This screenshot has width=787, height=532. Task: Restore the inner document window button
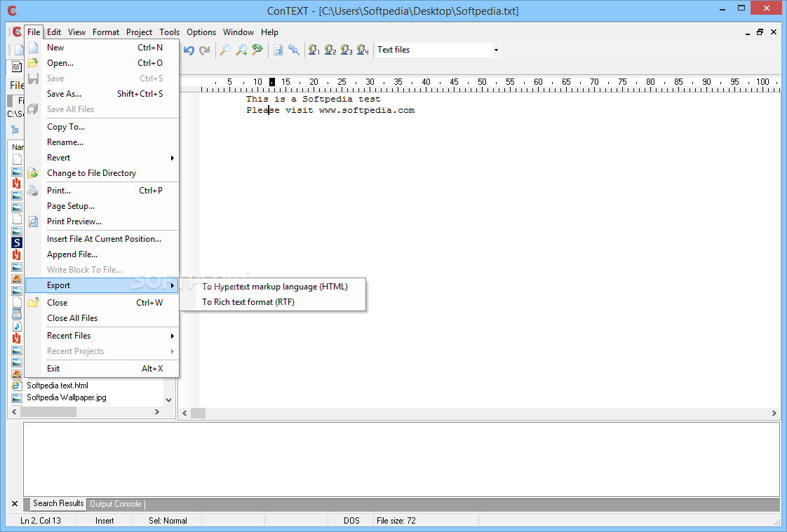click(x=760, y=32)
